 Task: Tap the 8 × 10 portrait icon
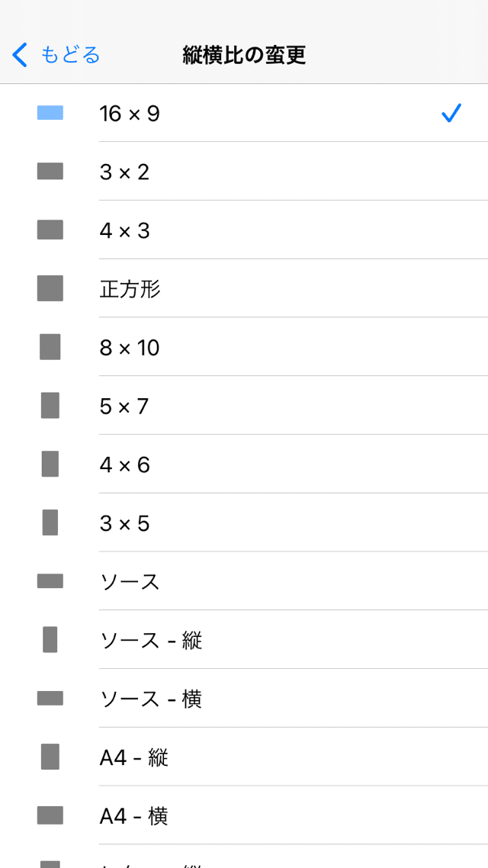[50, 347]
